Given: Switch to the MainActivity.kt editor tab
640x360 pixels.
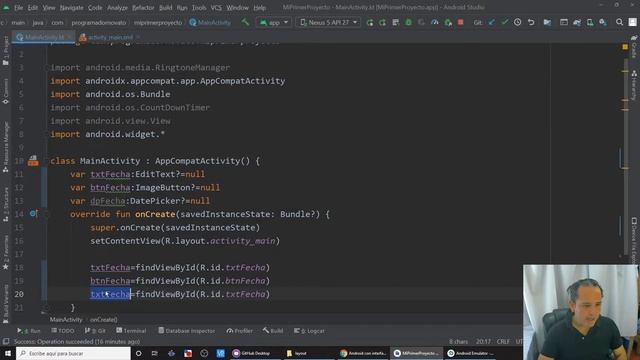Looking at the screenshot, I should point(44,37).
